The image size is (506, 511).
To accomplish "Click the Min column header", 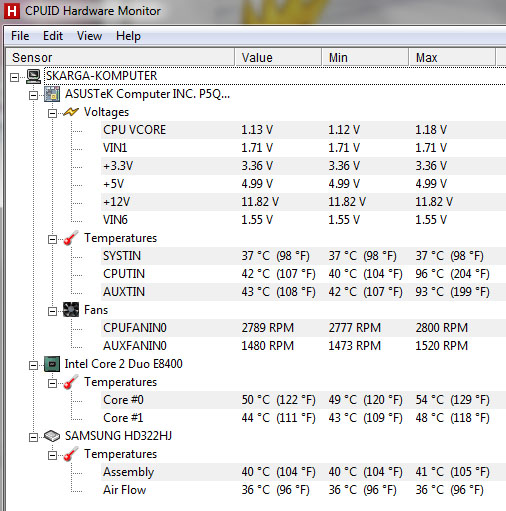I will coord(365,57).
